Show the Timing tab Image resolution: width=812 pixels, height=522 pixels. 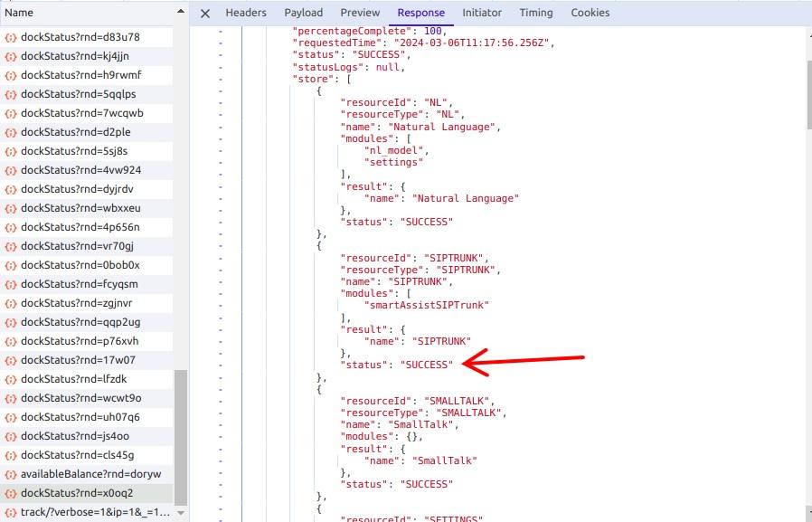click(x=536, y=13)
